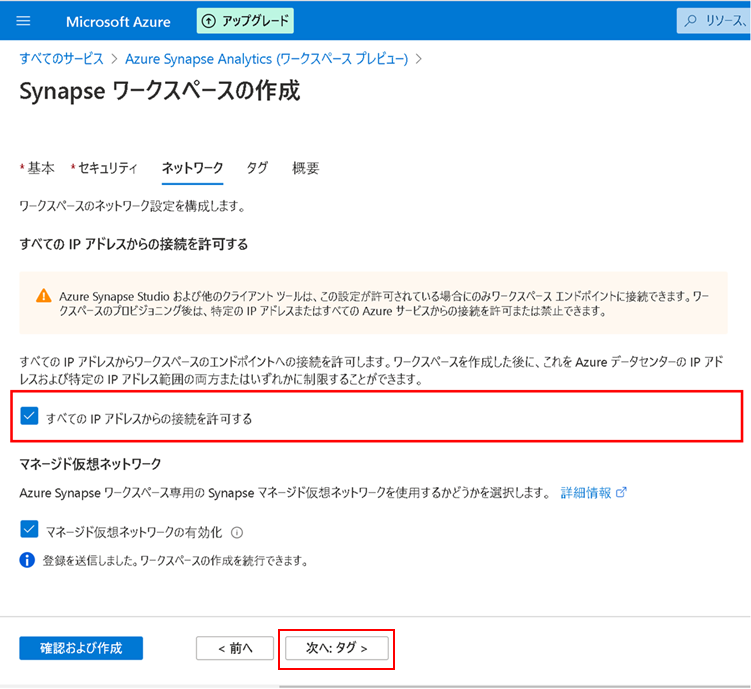Go back with the < 前へ button
Screen dimensions: 751x689
(234, 648)
